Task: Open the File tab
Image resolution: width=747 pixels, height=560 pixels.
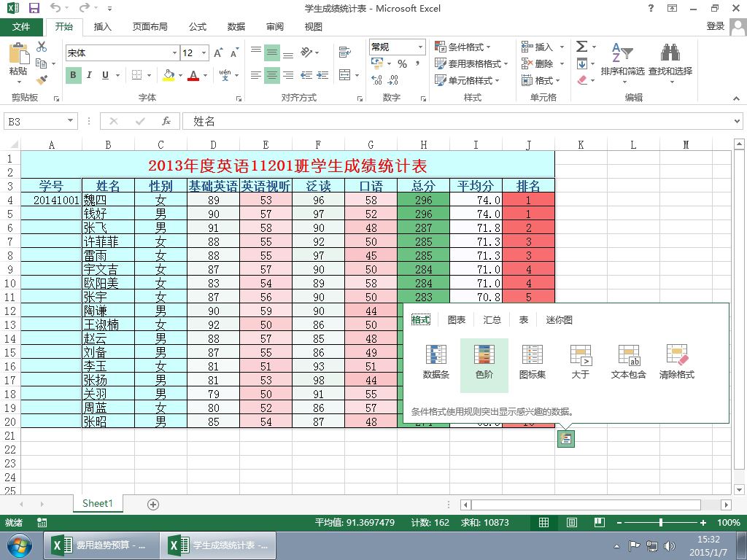Action: click(x=21, y=27)
